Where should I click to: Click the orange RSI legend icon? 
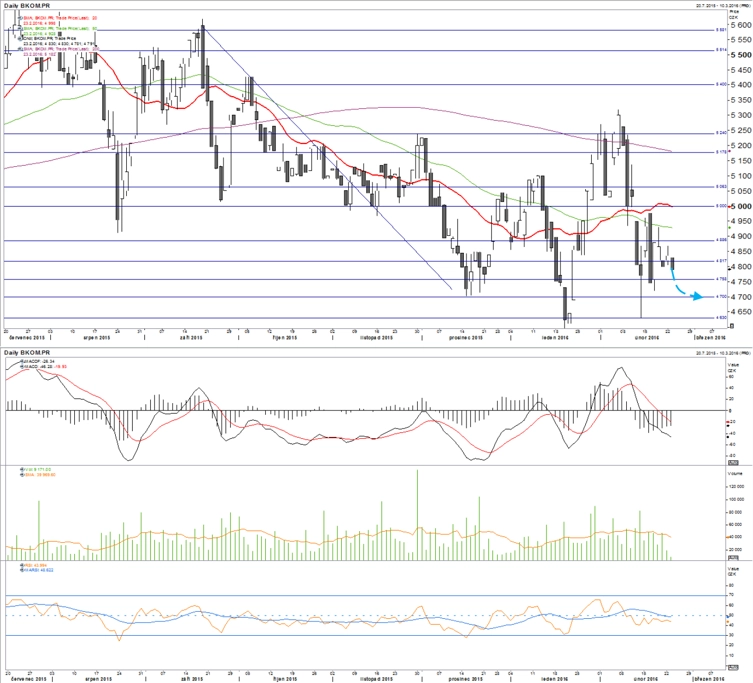tap(22, 565)
